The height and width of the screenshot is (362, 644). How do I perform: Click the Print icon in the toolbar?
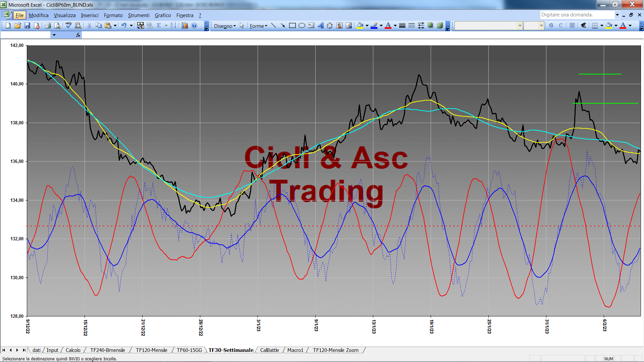(x=48, y=25)
